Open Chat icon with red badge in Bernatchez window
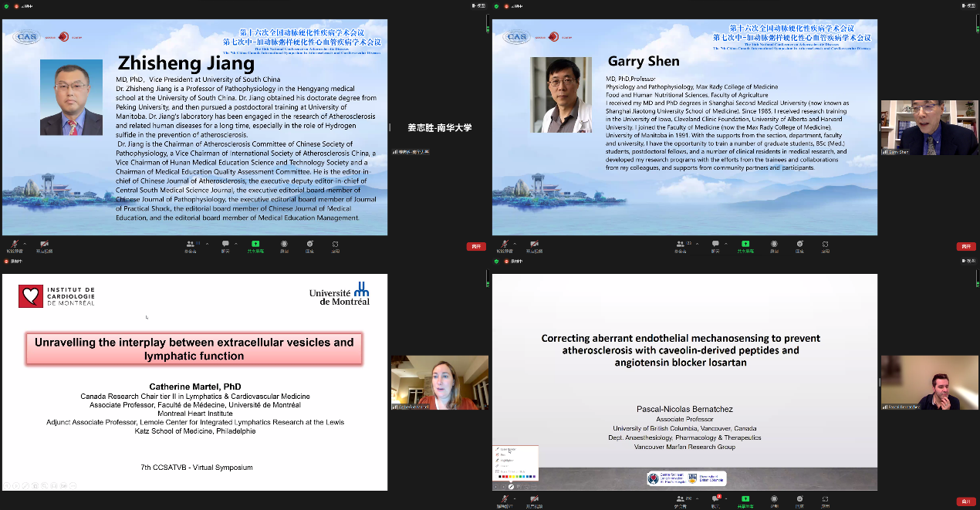Viewport: 980px width, 510px height. [x=715, y=499]
